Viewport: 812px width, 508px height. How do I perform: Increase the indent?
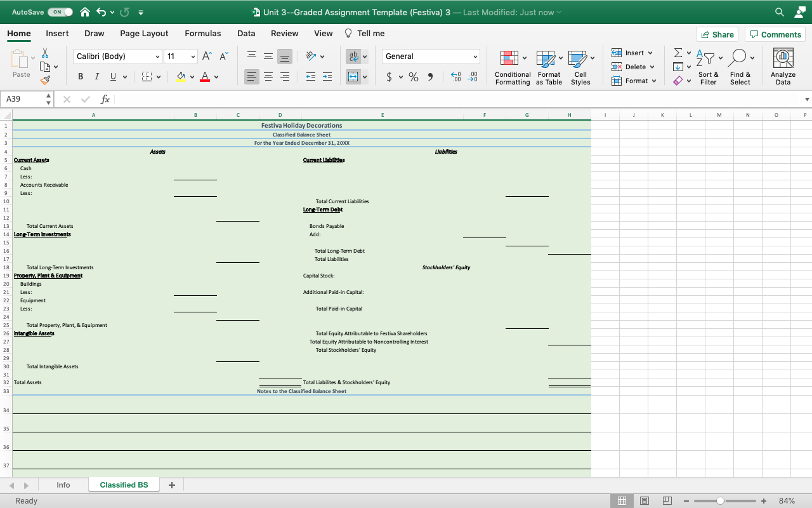point(327,77)
